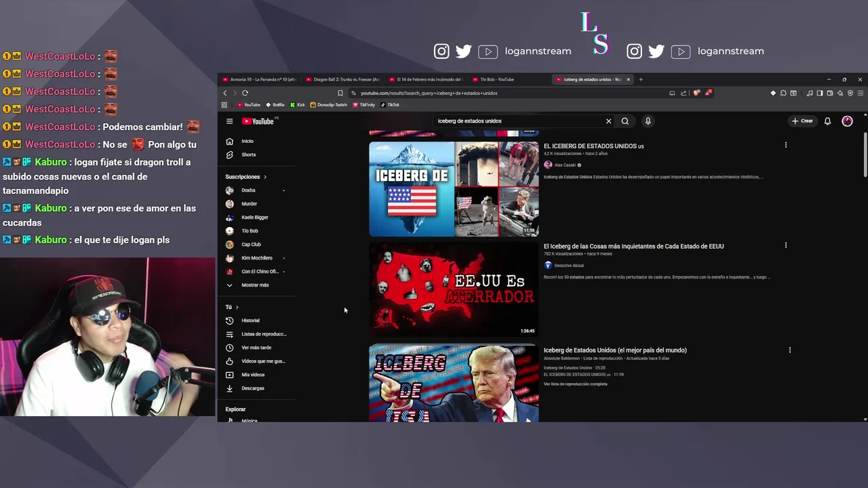
Task: Start voice search with the microphone icon
Action: (648, 121)
